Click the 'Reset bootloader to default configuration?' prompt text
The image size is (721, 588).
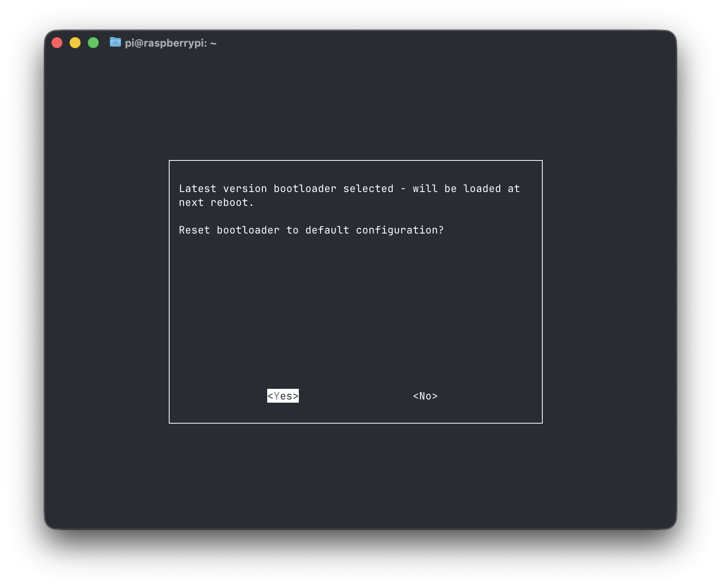coord(311,230)
